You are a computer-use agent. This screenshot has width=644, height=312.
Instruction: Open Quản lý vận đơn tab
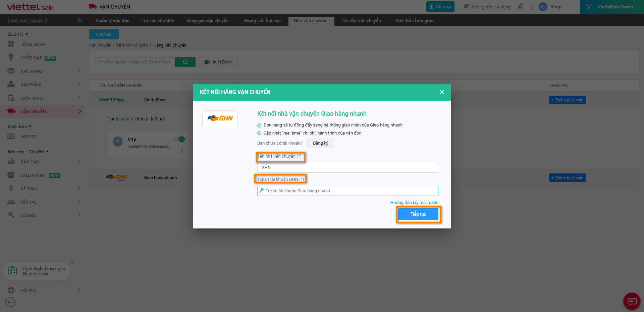[x=112, y=20]
